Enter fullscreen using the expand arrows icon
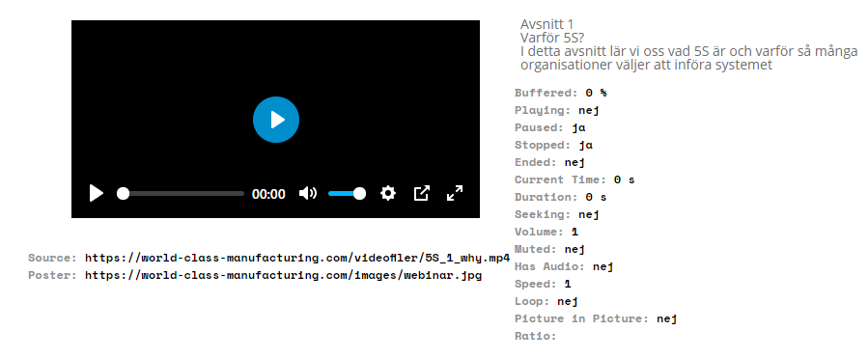 (455, 193)
